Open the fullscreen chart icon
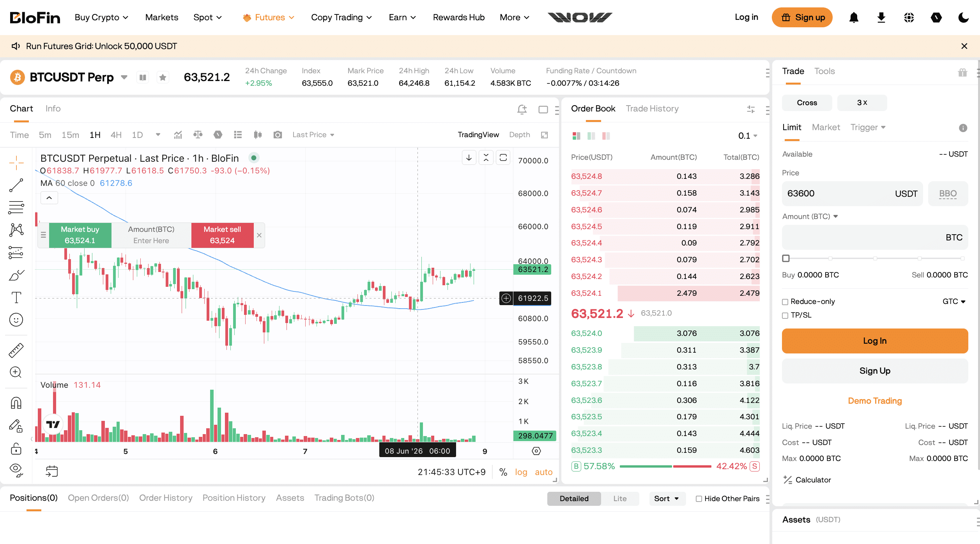980x544 pixels. [545, 135]
